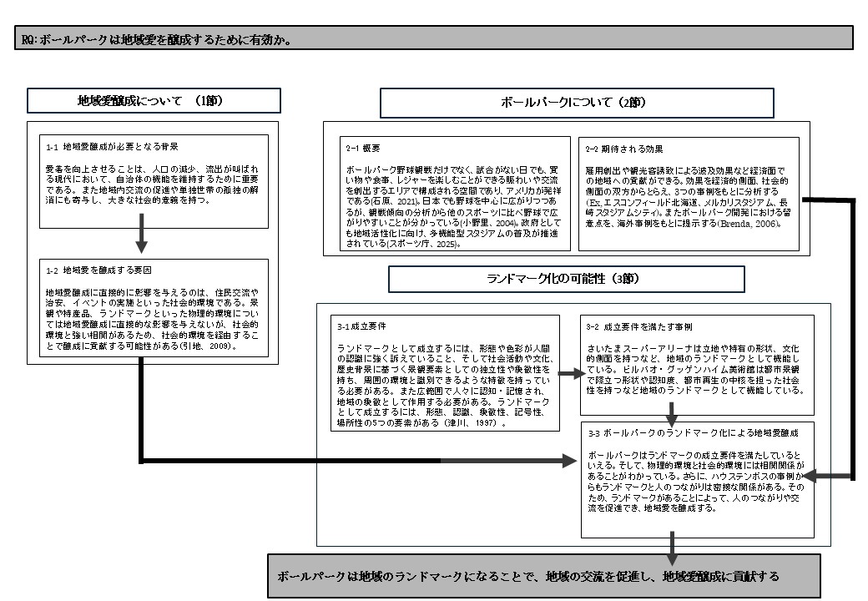The height and width of the screenshot is (601, 868).
Task: Click the 1-2 地域愛を醸成する要因 text box
Action: 154,307
